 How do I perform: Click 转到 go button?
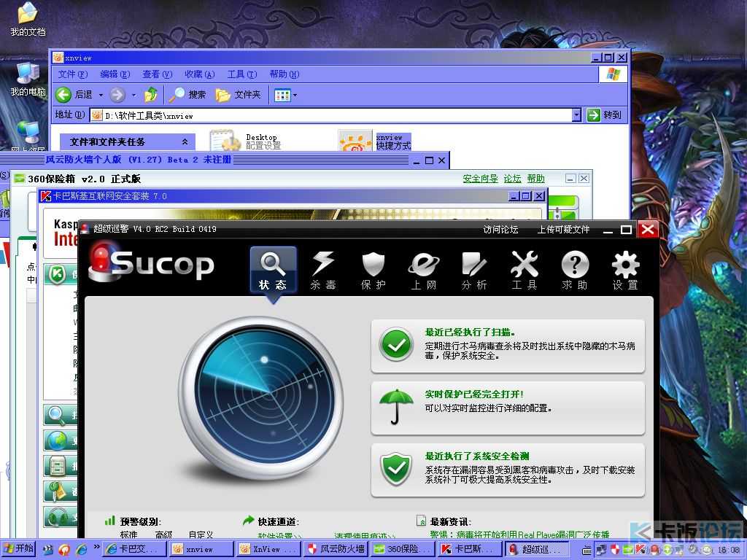point(605,114)
